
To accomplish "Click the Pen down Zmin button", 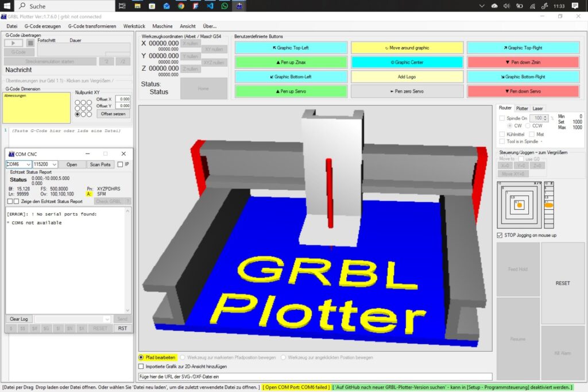I will coord(523,62).
